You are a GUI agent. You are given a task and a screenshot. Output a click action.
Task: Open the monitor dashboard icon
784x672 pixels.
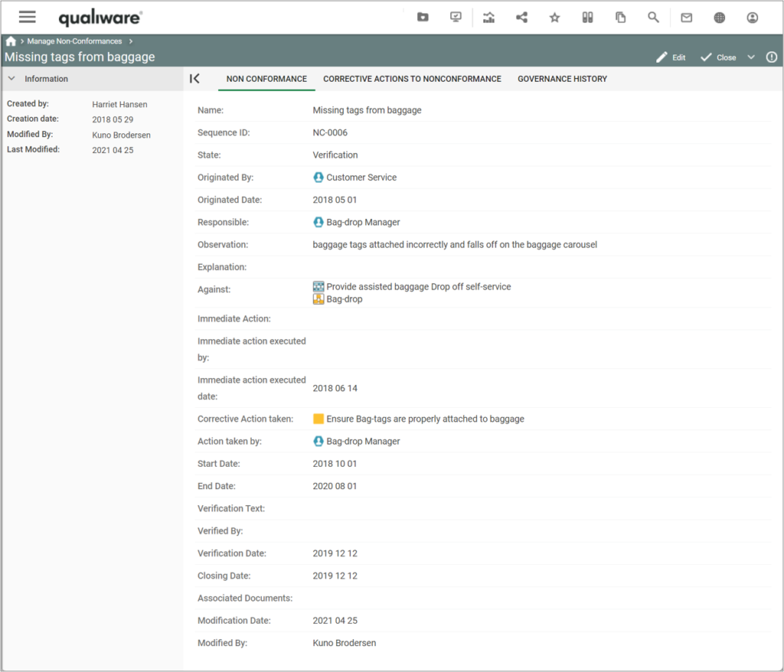(x=456, y=17)
